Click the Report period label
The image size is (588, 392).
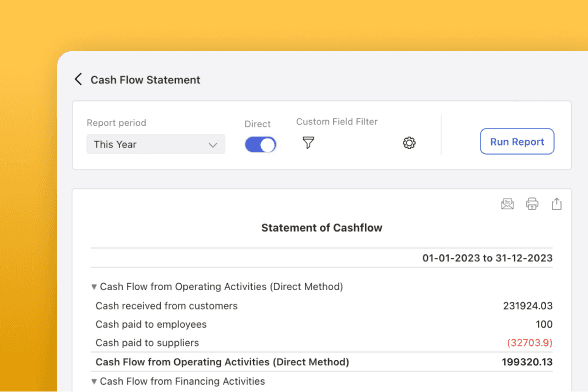[x=116, y=123]
